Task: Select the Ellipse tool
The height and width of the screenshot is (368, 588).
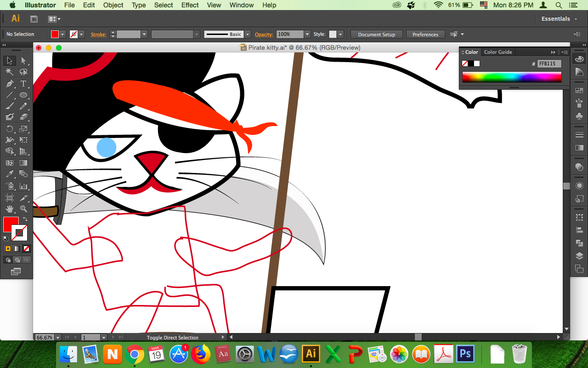Action: coord(23,95)
